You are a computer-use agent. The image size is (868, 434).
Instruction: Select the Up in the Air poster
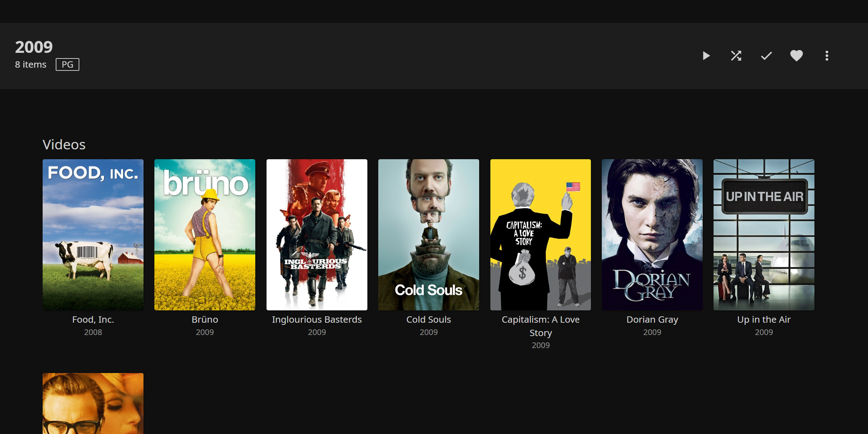(764, 235)
